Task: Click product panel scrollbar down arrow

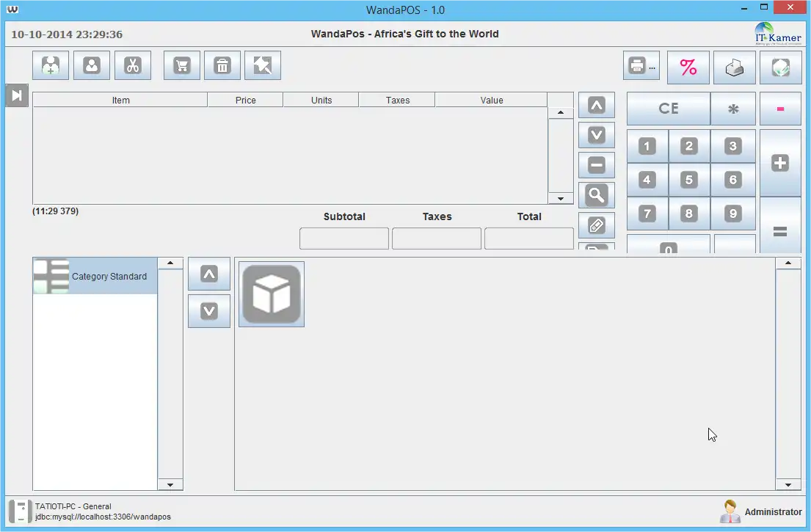Action: (788, 485)
